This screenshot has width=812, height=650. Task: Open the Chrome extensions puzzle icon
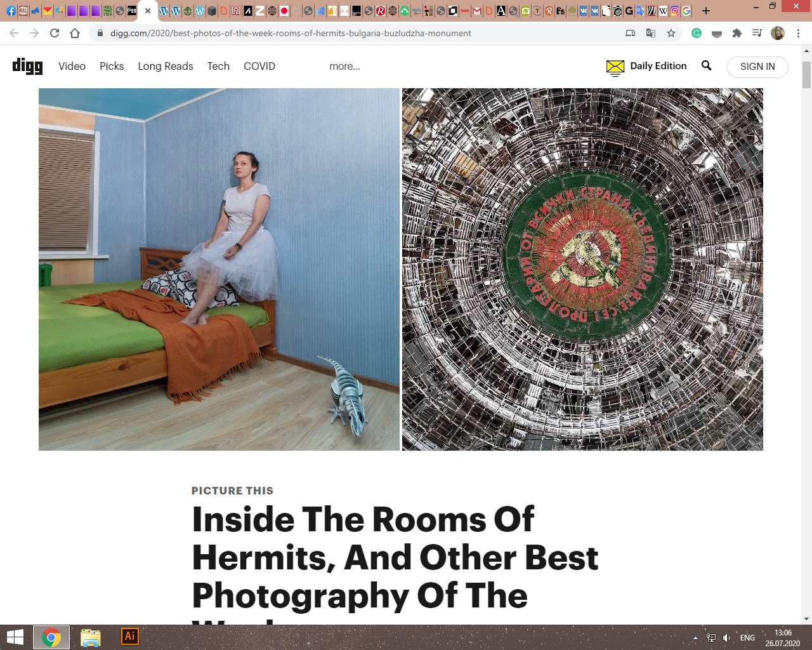737,33
